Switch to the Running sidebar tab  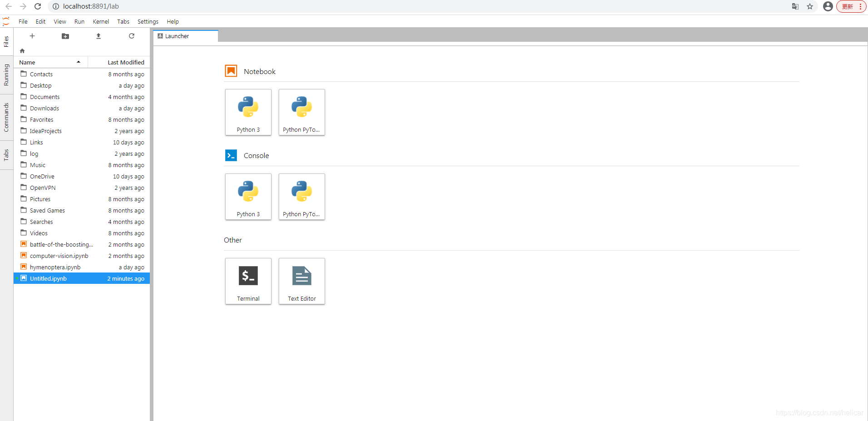[6, 75]
